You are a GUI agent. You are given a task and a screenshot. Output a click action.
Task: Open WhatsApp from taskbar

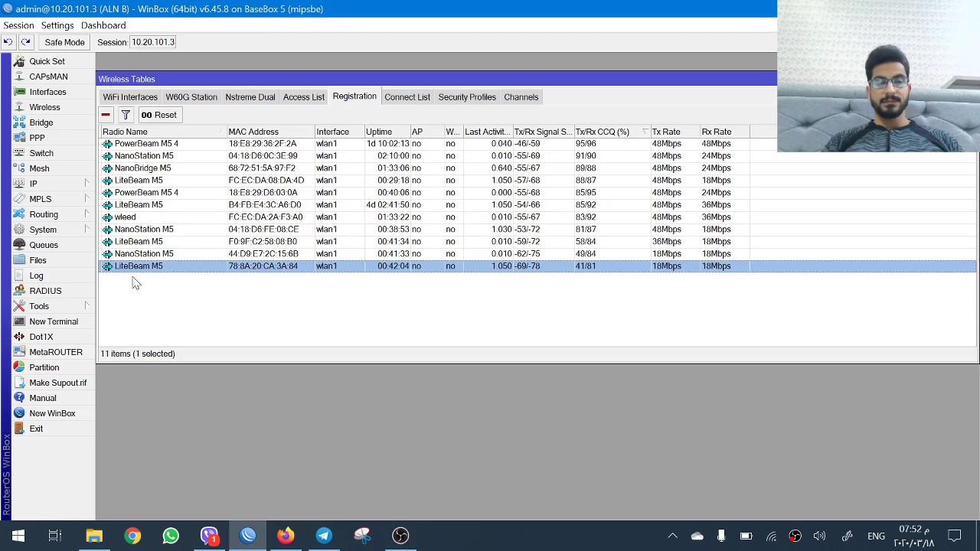point(171,536)
